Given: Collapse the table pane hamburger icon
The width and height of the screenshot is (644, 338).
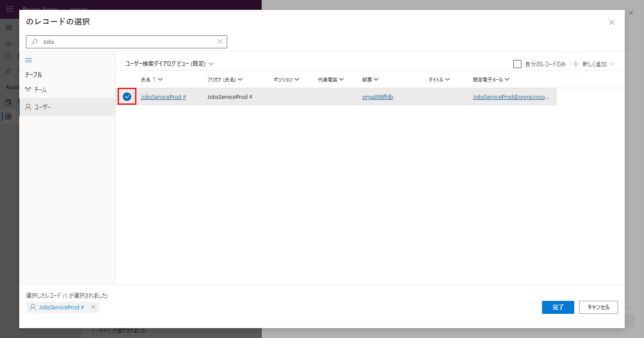Looking at the screenshot, I should [29, 60].
